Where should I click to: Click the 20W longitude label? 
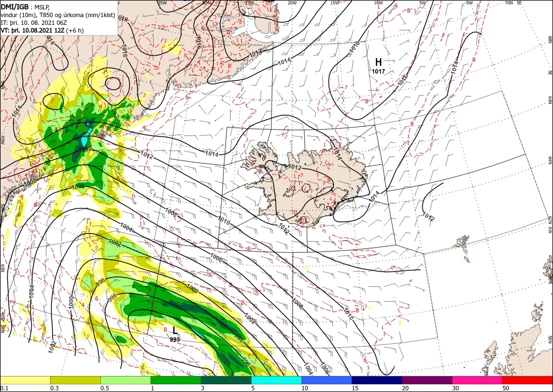[292, 3]
